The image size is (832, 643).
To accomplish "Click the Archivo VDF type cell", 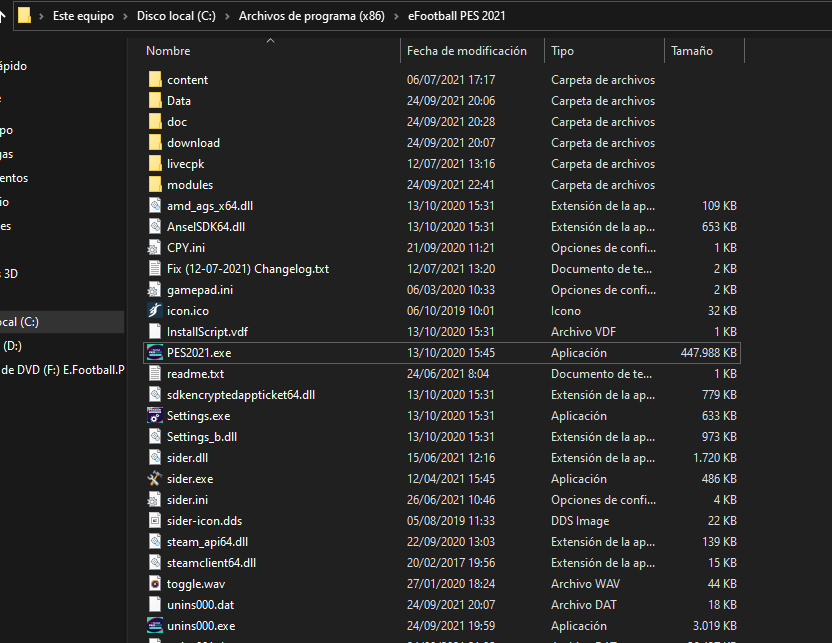I will [583, 332].
